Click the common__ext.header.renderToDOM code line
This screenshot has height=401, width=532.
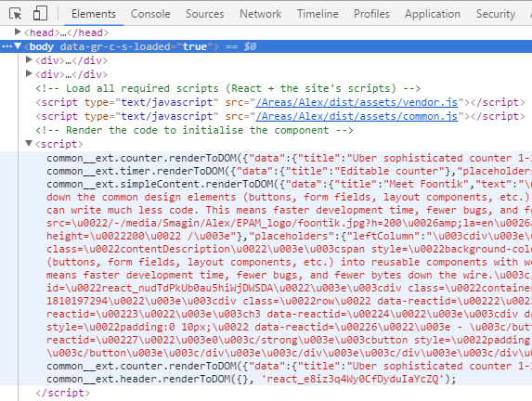[252, 379]
